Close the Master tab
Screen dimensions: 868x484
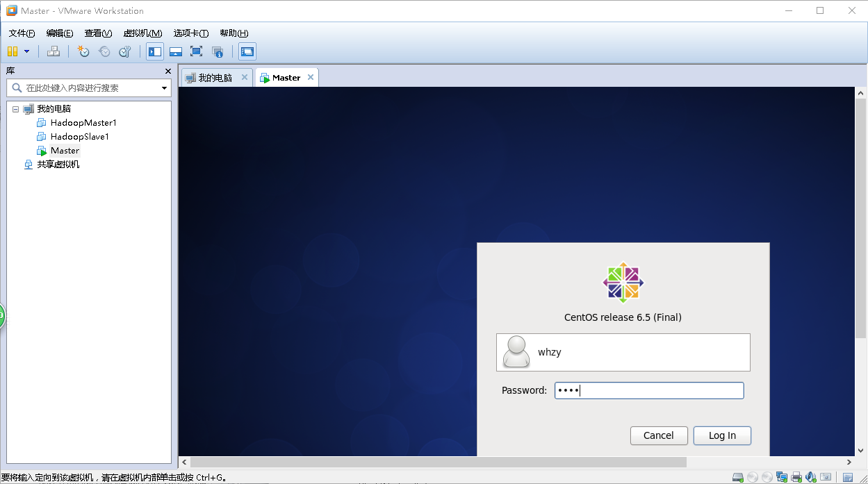pos(311,77)
